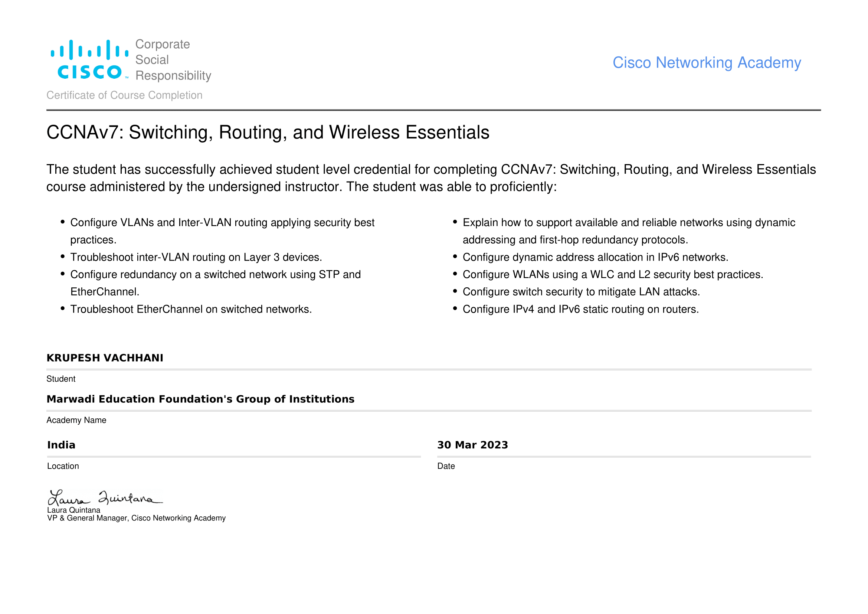
Task: Click the Cisco logo
Action: tap(89, 60)
